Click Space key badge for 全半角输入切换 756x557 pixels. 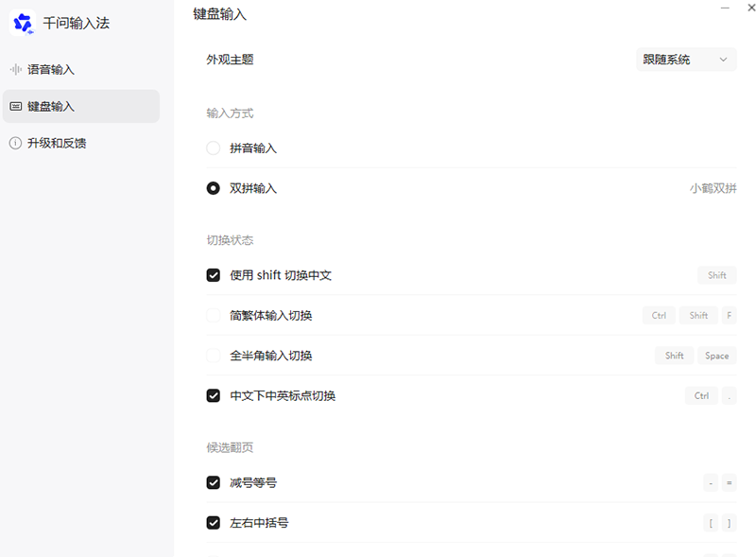click(x=717, y=356)
